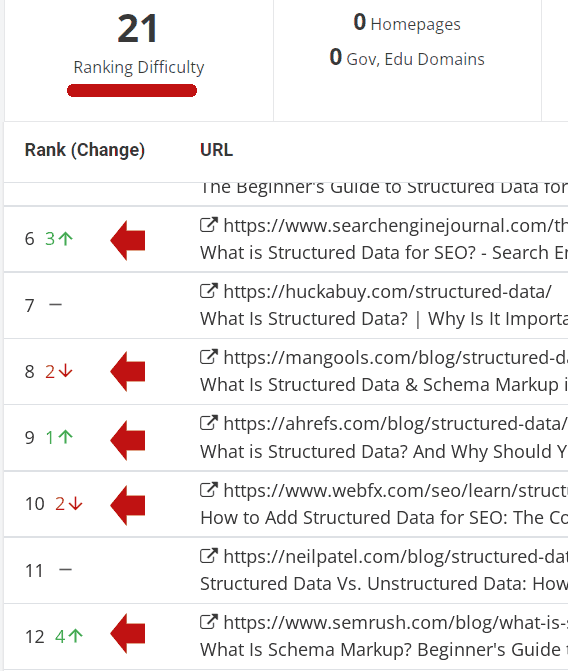The width and height of the screenshot is (568, 671).
Task: Click the red arrow beside rank 12
Action: point(128,634)
